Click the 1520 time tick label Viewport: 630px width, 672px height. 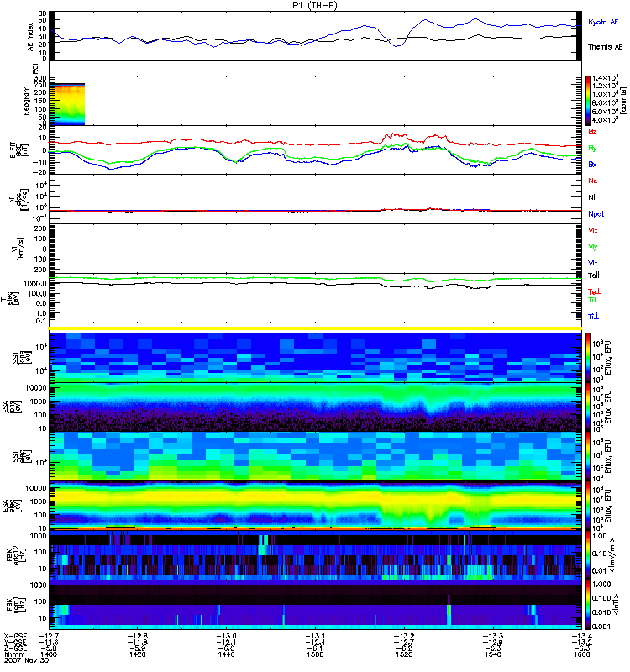click(404, 654)
